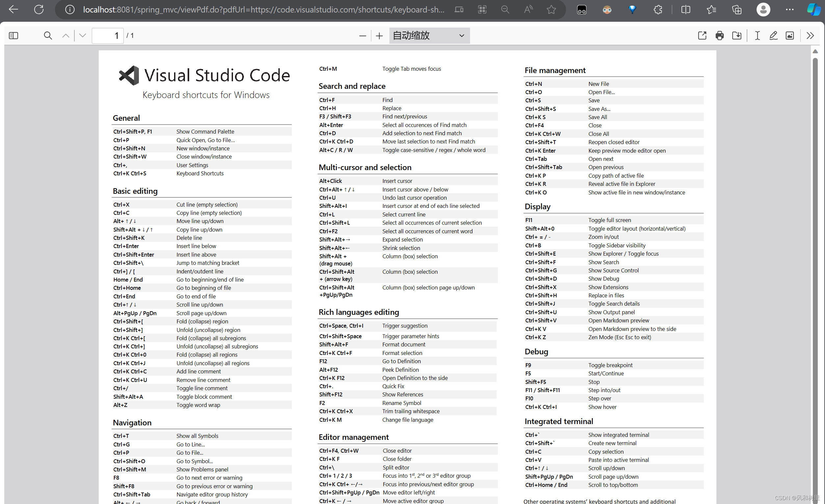
Task: Click 'Reopen closed editor' text
Action: [x=614, y=142]
